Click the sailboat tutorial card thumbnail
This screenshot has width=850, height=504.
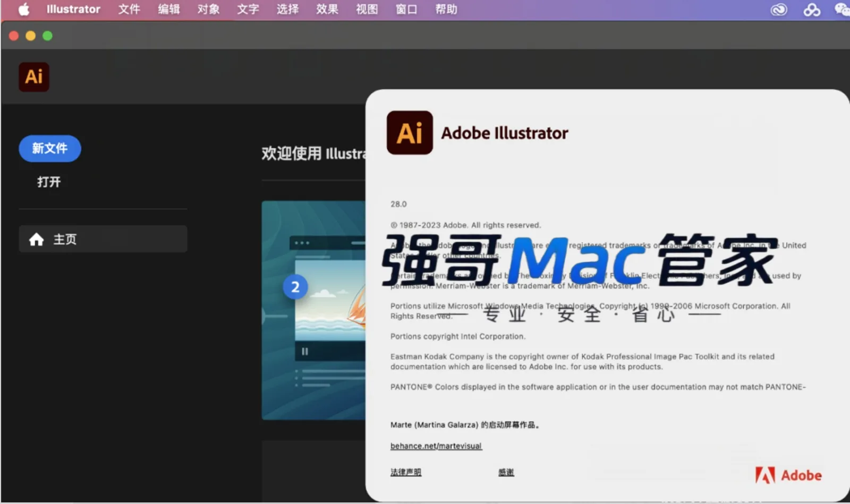[314, 310]
